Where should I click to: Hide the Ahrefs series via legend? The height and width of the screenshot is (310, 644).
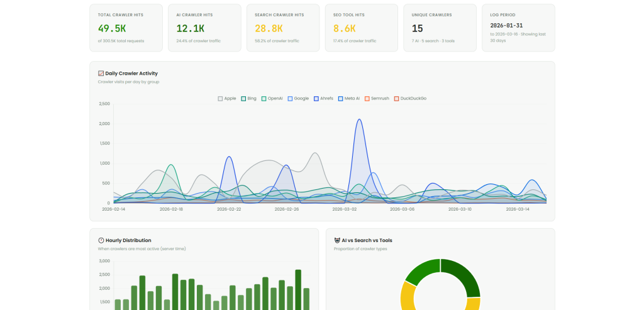[324, 99]
